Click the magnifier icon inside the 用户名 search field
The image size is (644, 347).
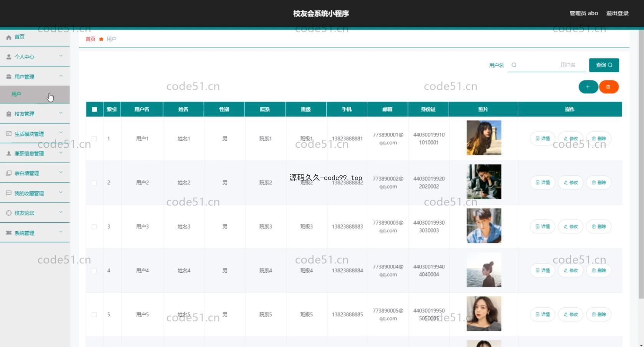pos(514,65)
